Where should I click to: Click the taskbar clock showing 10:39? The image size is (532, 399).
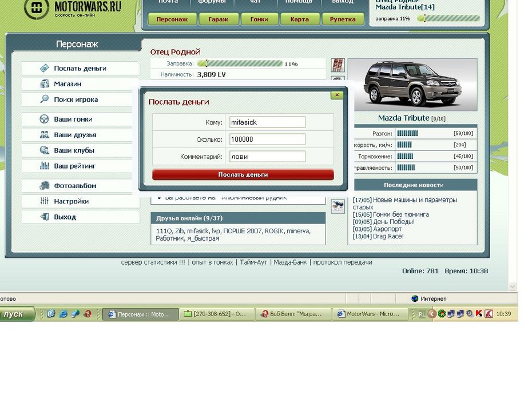coord(503,314)
